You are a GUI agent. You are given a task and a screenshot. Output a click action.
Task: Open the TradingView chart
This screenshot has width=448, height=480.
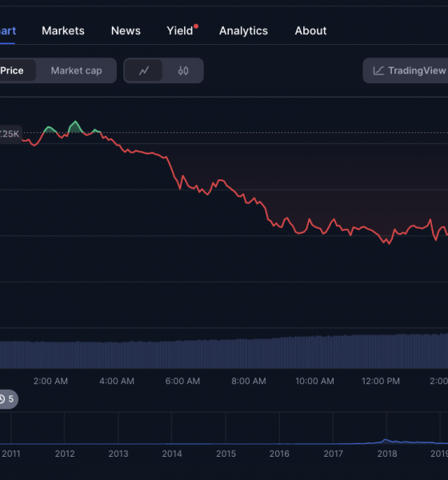point(406,70)
